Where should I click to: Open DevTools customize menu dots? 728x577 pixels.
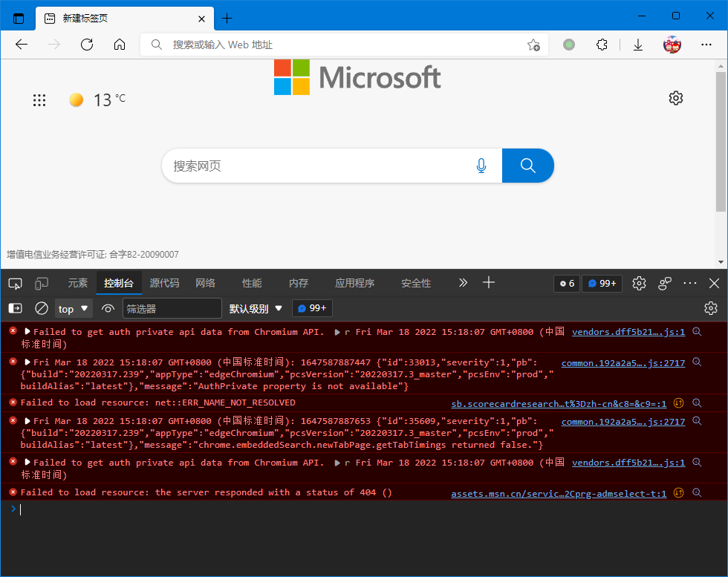(x=690, y=283)
